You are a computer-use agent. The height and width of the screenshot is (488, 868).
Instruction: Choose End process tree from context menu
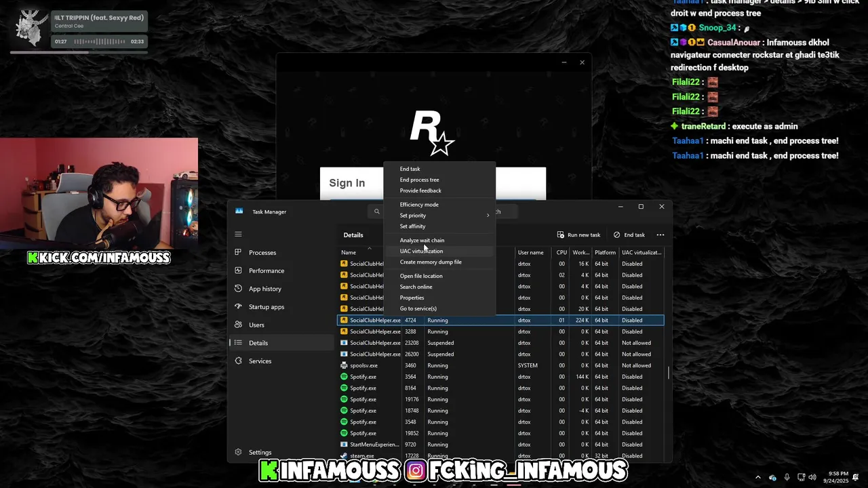tap(419, 180)
